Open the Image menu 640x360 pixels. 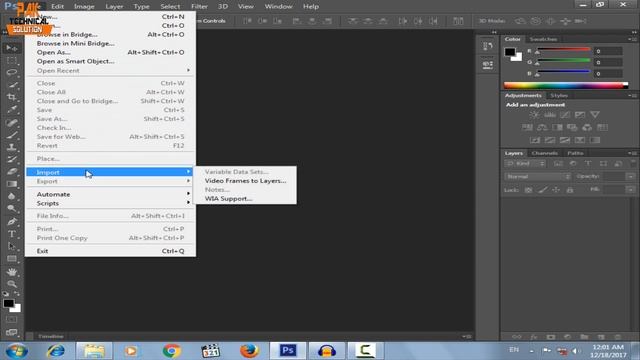(x=84, y=7)
